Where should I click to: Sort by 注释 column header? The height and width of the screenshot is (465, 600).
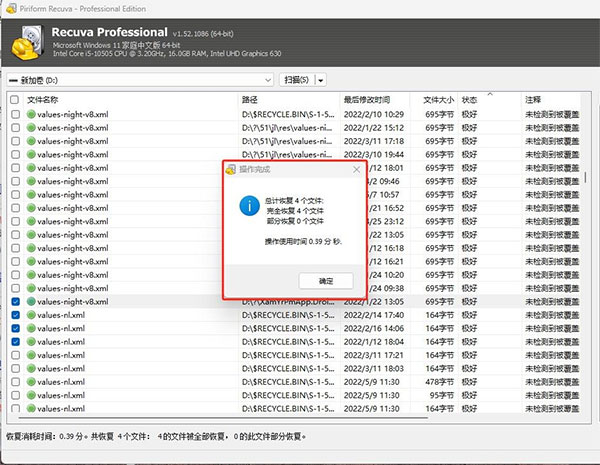tap(533, 100)
